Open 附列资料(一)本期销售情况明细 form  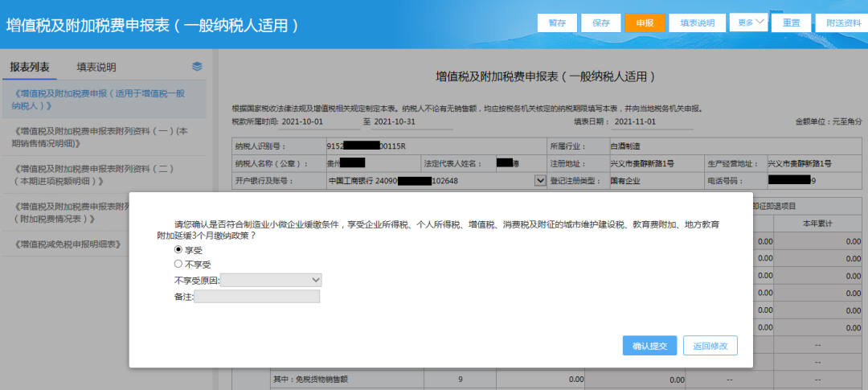click(x=104, y=138)
